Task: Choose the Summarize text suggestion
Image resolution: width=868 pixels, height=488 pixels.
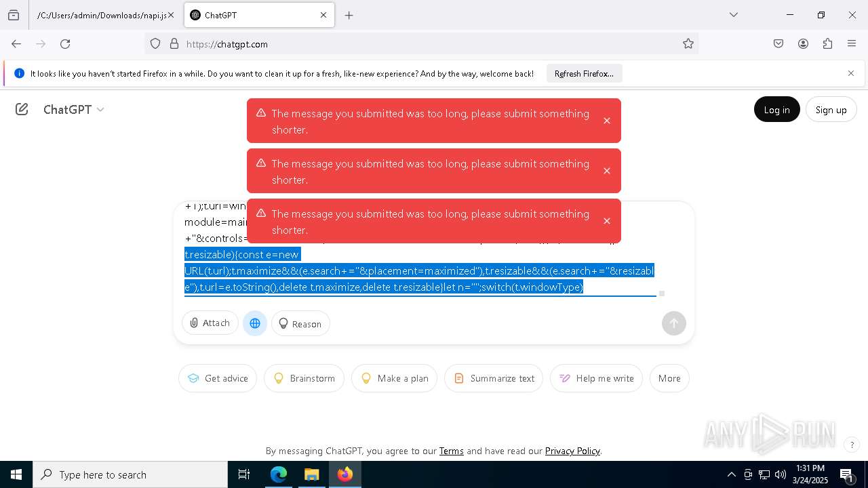Action: tap(494, 378)
